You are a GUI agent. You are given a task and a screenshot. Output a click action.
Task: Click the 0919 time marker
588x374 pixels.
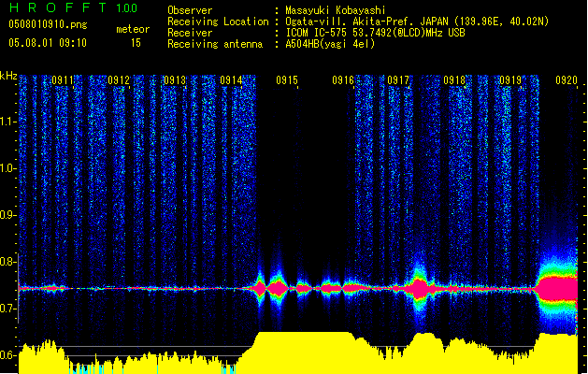point(510,80)
